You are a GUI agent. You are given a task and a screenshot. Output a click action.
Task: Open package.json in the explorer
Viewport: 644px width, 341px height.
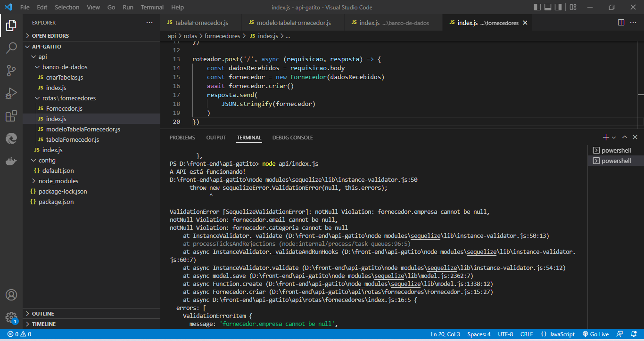click(91, 202)
